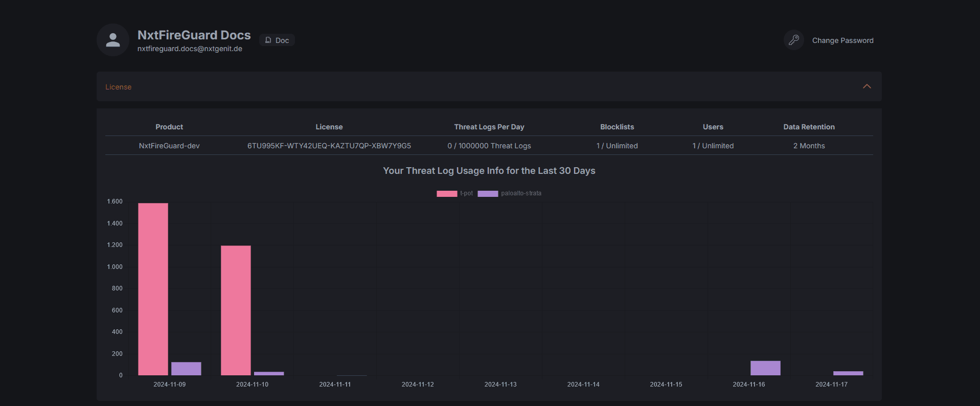This screenshot has height=406, width=980.
Task: Collapse the License section chevron
Action: point(867,86)
